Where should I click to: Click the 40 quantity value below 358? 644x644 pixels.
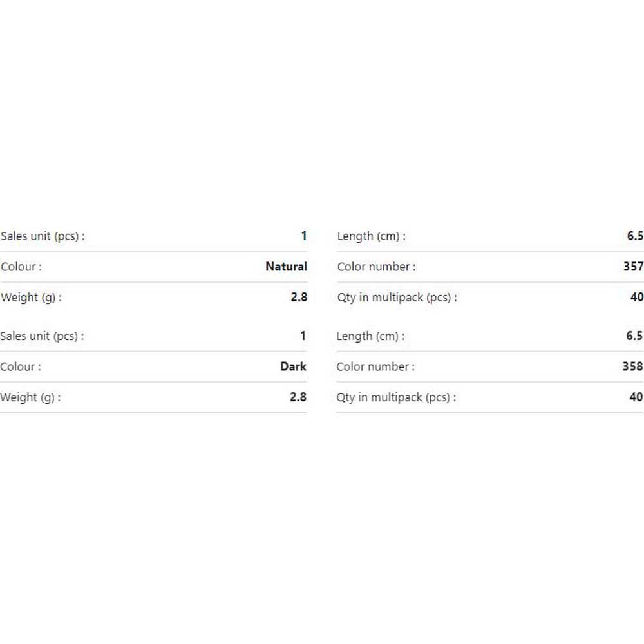(636, 397)
